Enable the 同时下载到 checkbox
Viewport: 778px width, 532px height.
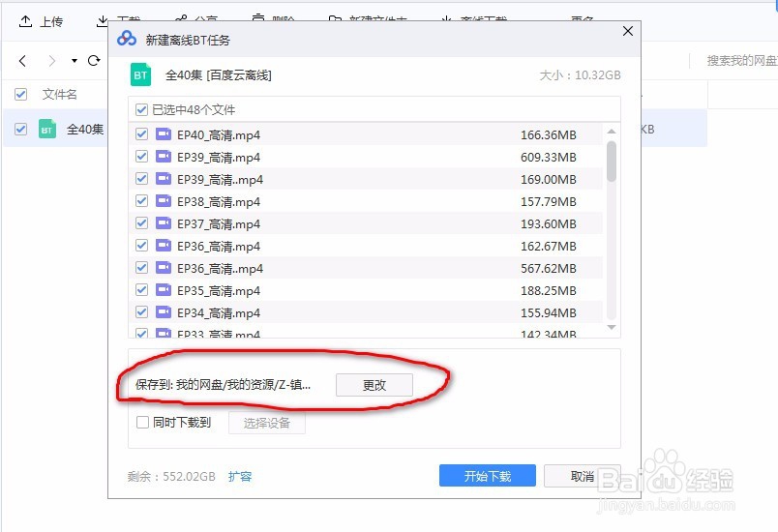[x=142, y=423]
